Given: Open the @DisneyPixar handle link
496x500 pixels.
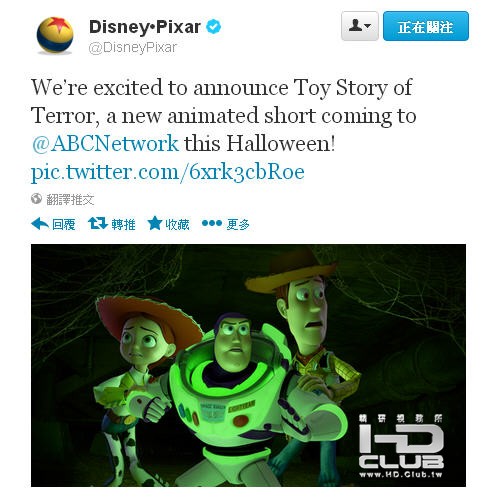Looking at the screenshot, I should (x=133, y=48).
